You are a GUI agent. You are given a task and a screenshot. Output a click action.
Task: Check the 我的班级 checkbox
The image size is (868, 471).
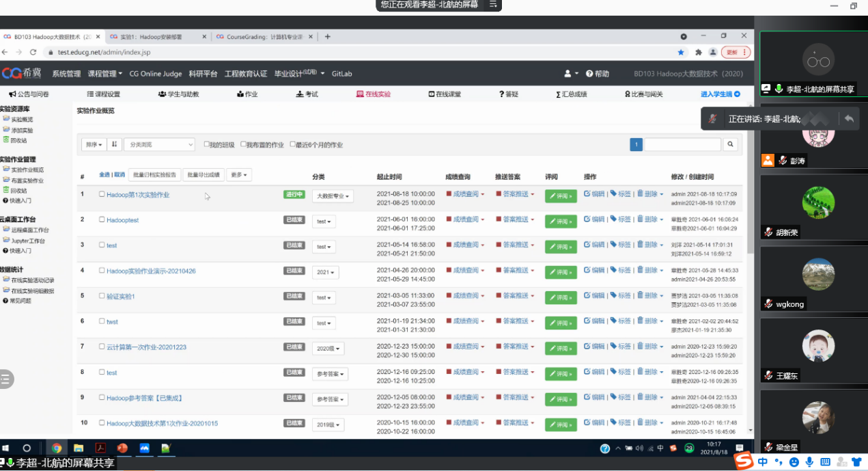(x=207, y=144)
